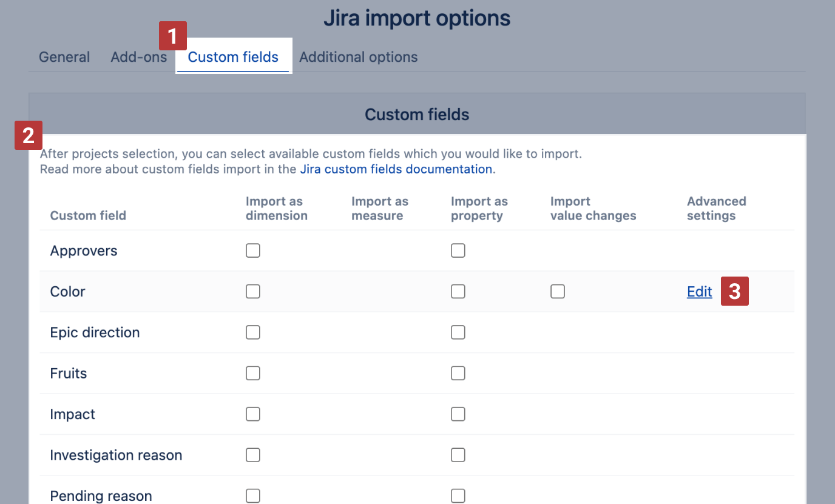Enable Import as dimension for Epic direction
The width and height of the screenshot is (835, 504).
(253, 332)
